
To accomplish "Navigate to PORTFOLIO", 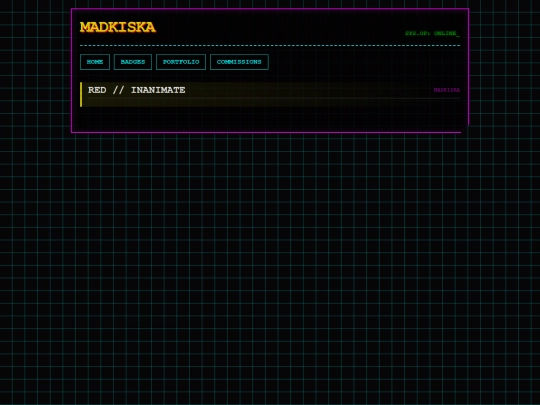I will pyautogui.click(x=181, y=62).
